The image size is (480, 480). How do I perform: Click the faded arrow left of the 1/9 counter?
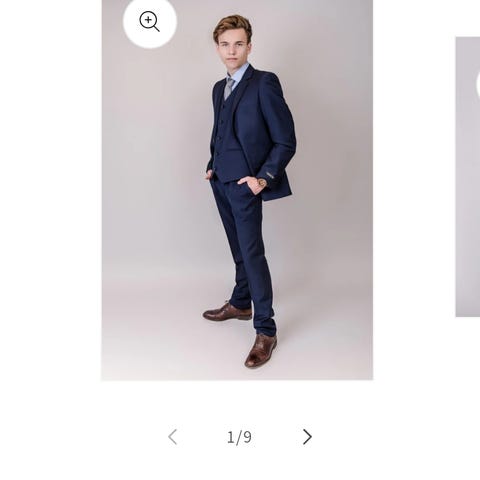click(172, 437)
